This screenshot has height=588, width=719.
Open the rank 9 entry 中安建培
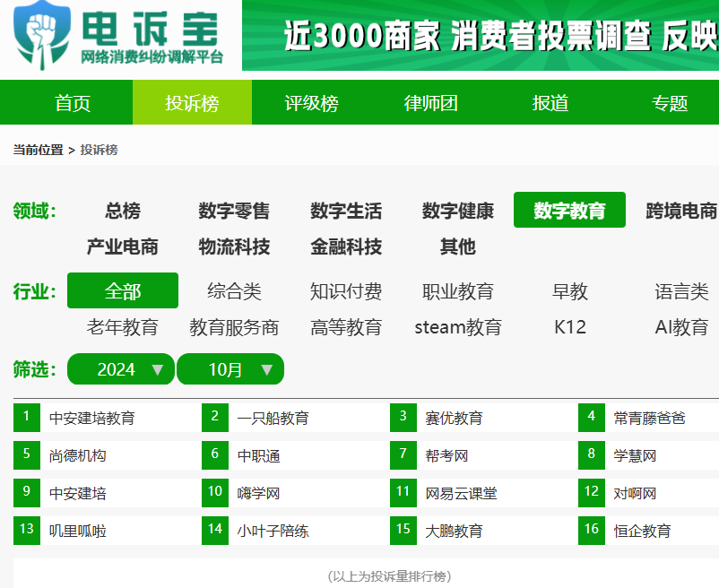(77, 493)
